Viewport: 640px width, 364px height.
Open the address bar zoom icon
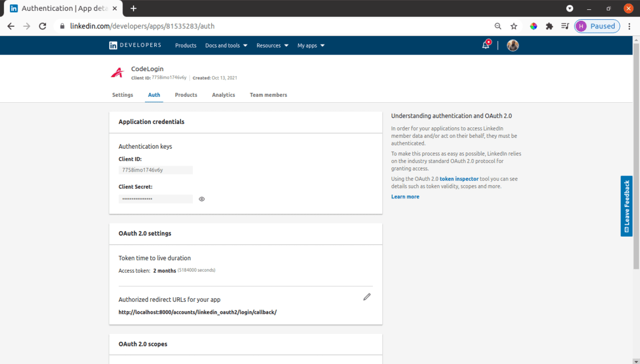(497, 26)
